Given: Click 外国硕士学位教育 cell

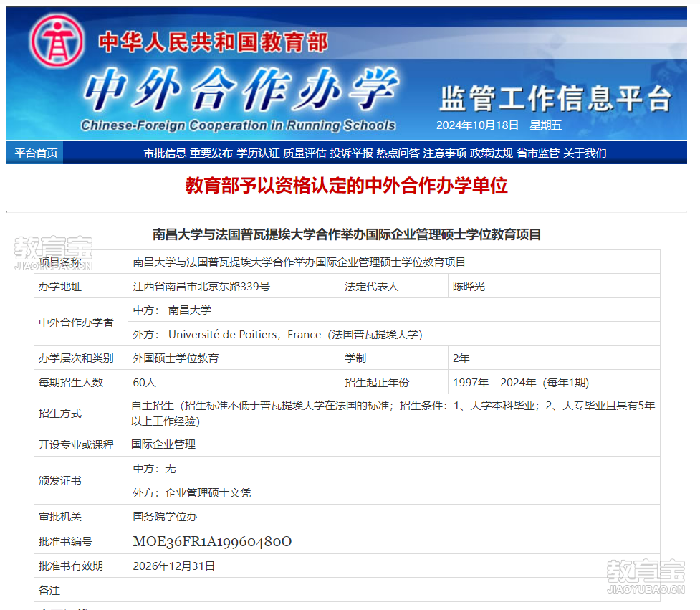Looking at the screenshot, I should click(x=234, y=358).
